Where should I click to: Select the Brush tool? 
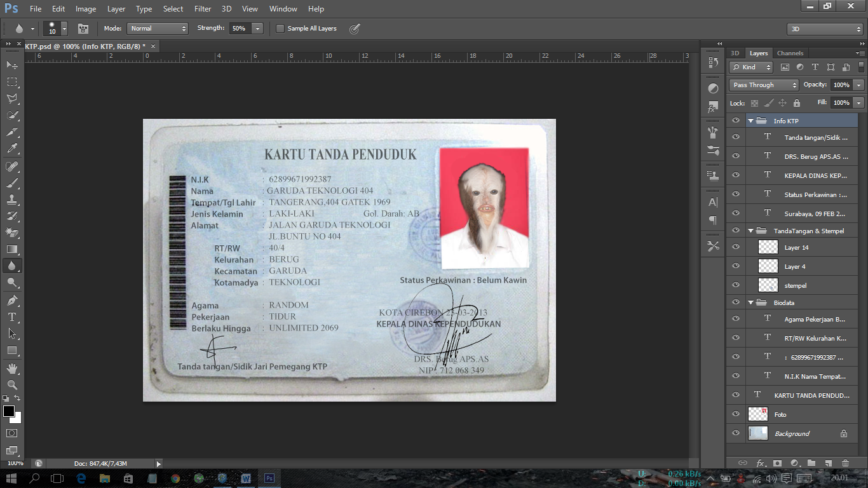point(12,184)
